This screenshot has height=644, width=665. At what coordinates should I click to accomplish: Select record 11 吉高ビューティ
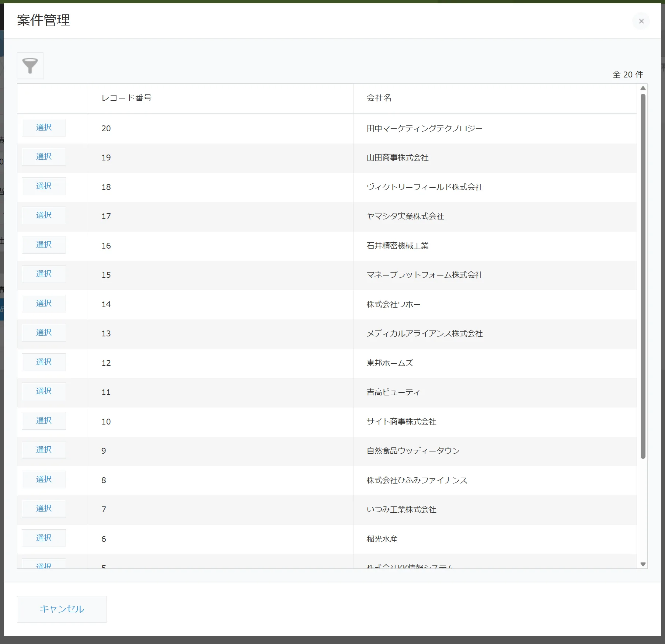[x=44, y=391]
